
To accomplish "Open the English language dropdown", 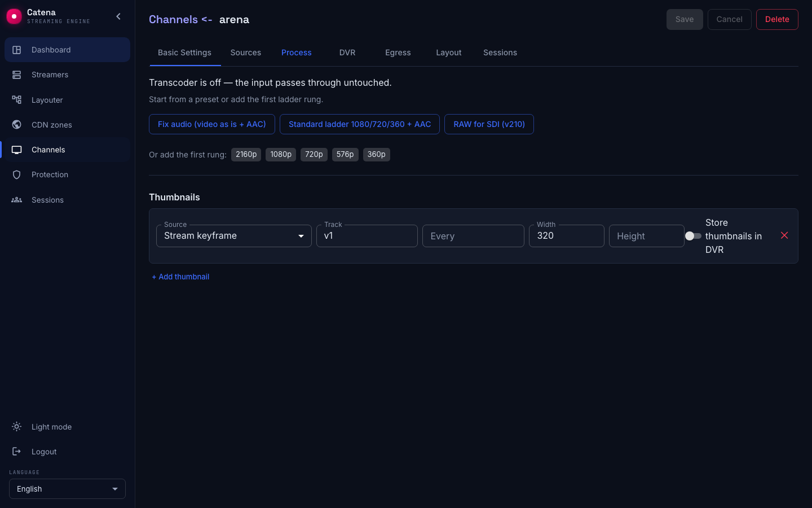I will [67, 489].
